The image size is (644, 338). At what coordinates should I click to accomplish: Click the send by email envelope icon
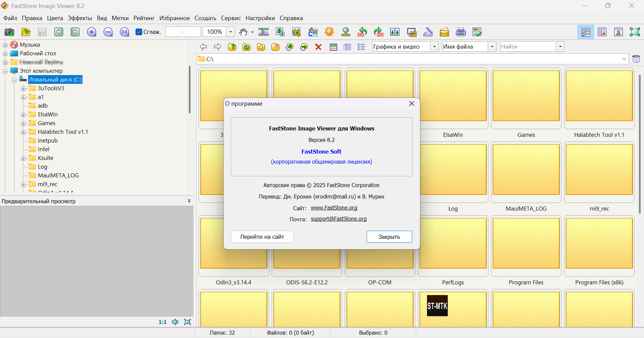pos(444,32)
